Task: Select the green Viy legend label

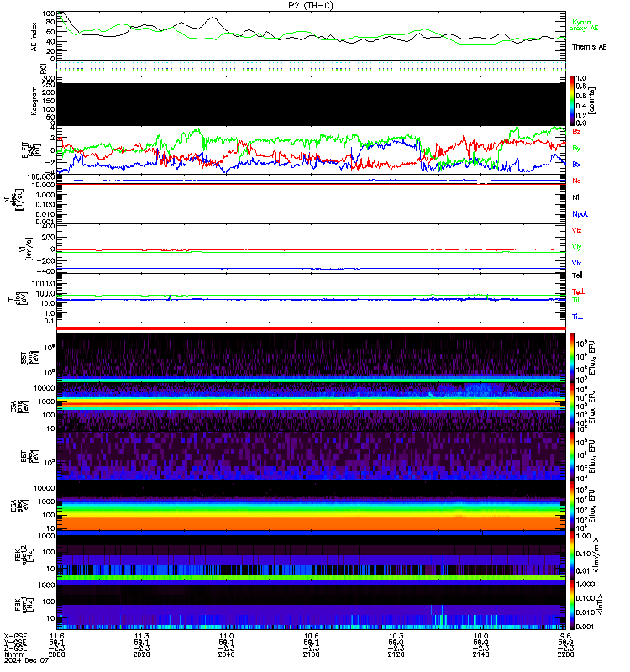Action: pos(576,247)
